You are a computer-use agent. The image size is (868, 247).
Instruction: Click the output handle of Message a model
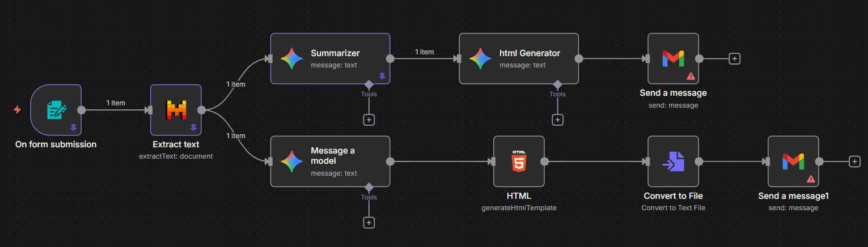(390, 161)
